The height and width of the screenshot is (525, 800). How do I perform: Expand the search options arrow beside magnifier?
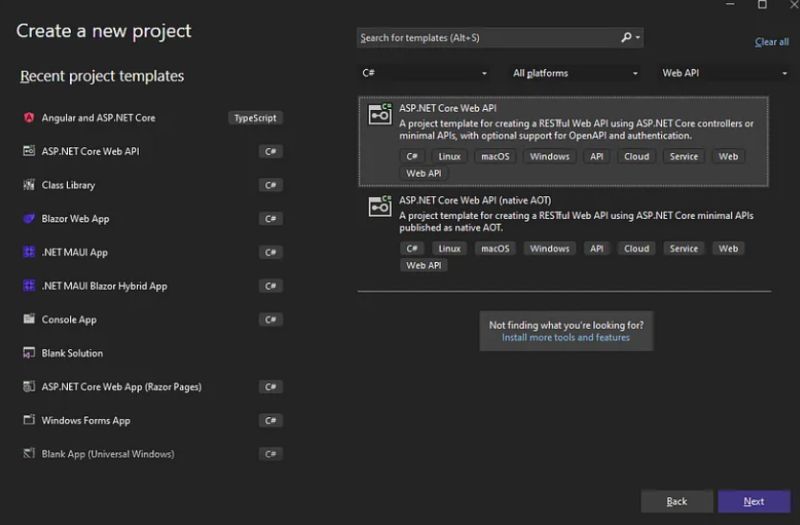point(638,37)
